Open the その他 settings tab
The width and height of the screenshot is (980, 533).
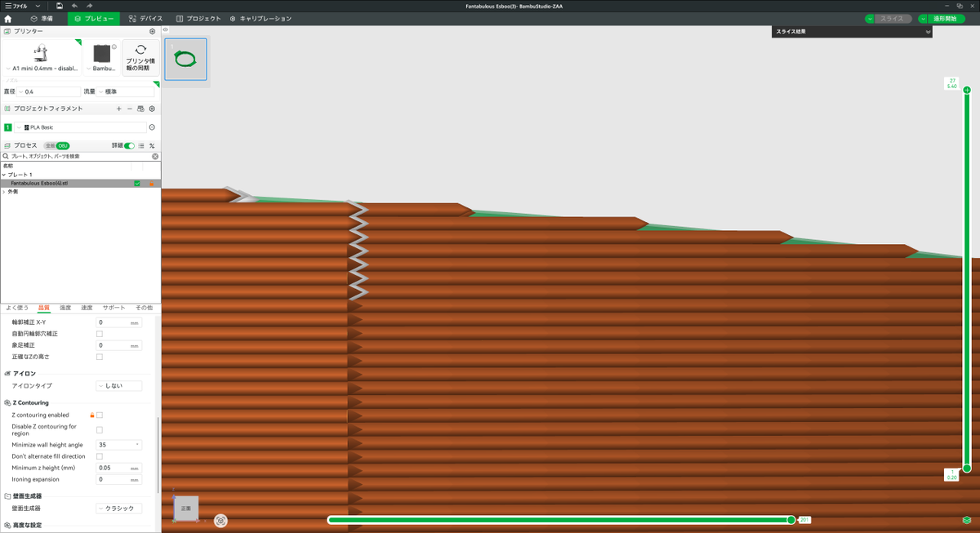tap(144, 308)
